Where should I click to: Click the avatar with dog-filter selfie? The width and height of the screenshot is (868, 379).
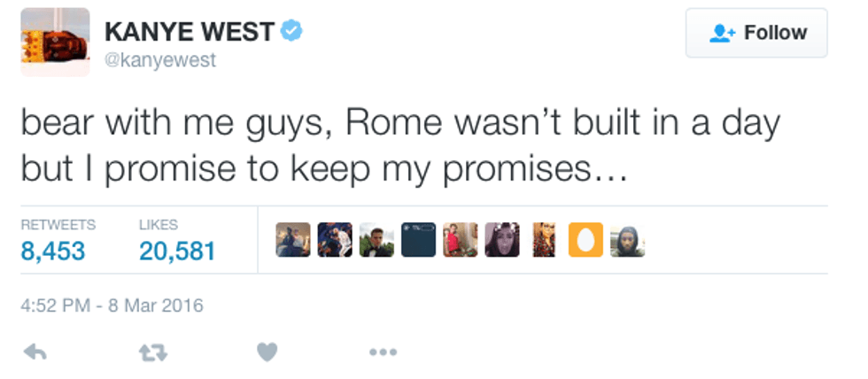tap(502, 240)
